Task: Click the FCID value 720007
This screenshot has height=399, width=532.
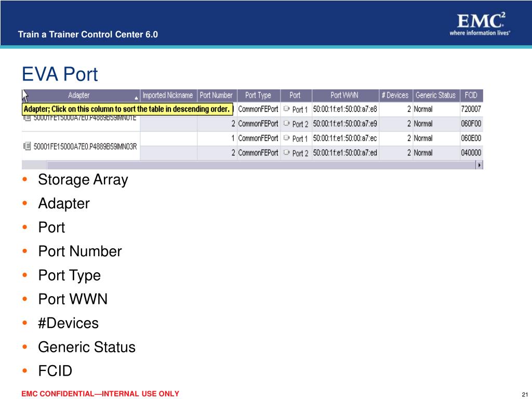Action: [471, 109]
